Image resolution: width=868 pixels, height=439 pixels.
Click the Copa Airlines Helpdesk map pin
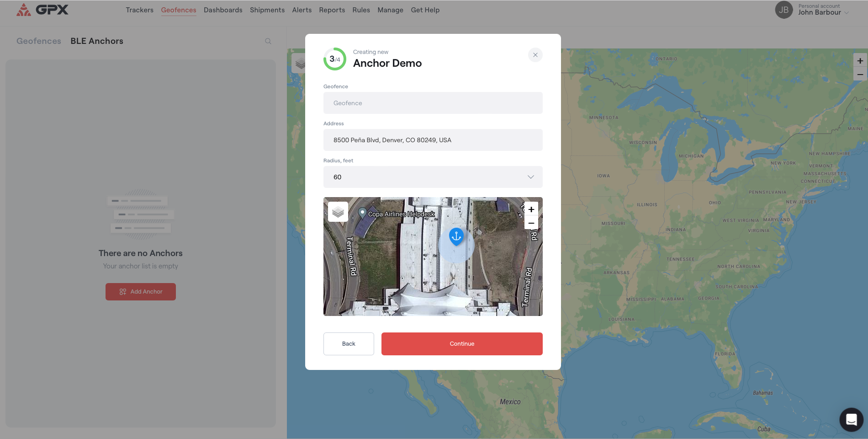coord(362,213)
